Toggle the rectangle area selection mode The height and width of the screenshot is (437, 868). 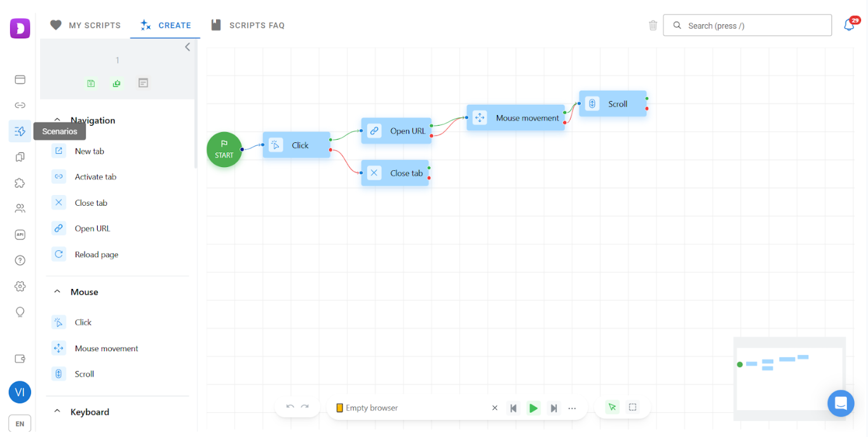633,407
